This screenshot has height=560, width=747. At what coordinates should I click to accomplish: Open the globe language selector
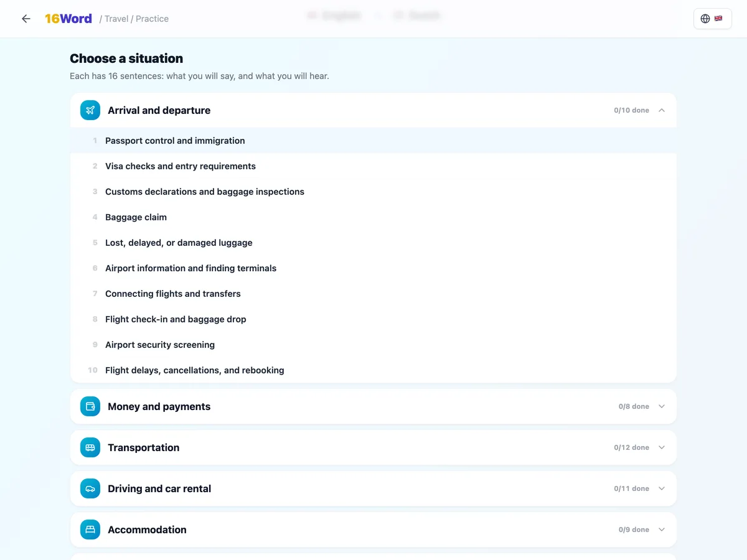click(x=712, y=19)
